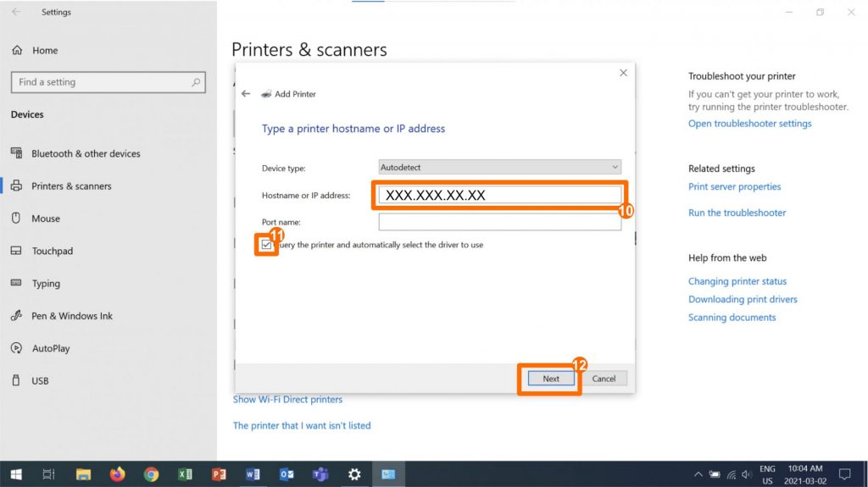The image size is (868, 487).
Task: Select Printers & scanners in the sidebar
Action: coord(71,186)
